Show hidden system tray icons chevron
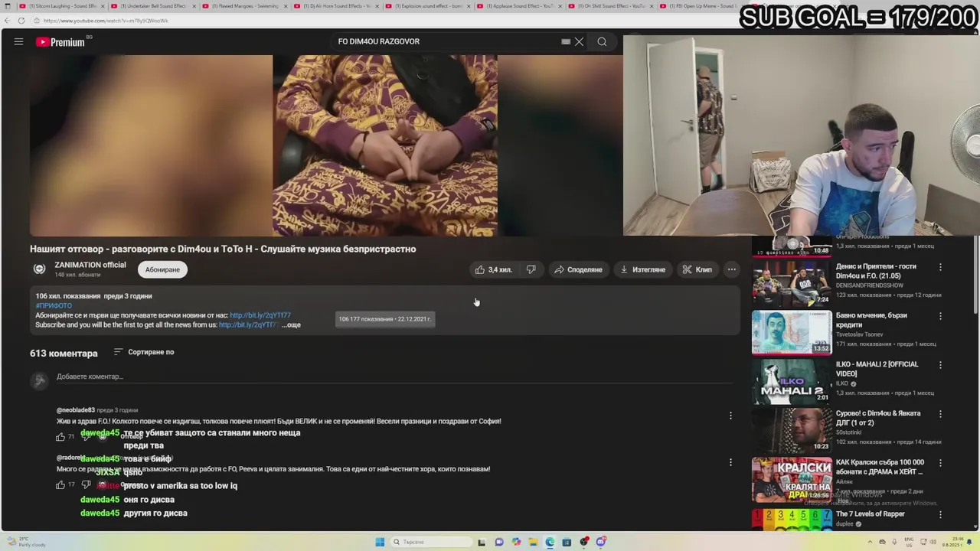The width and height of the screenshot is (980, 551). pyautogui.click(x=871, y=542)
